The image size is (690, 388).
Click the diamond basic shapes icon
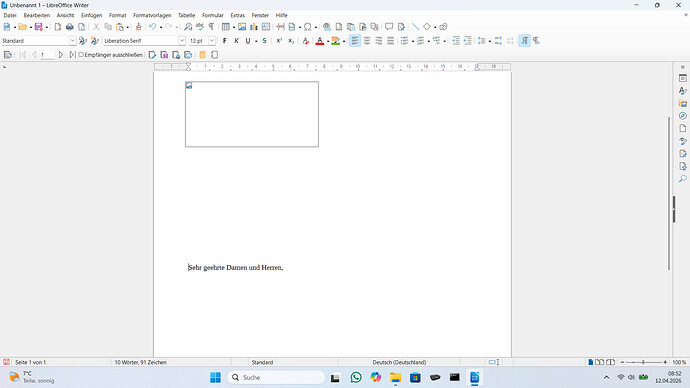(427, 27)
